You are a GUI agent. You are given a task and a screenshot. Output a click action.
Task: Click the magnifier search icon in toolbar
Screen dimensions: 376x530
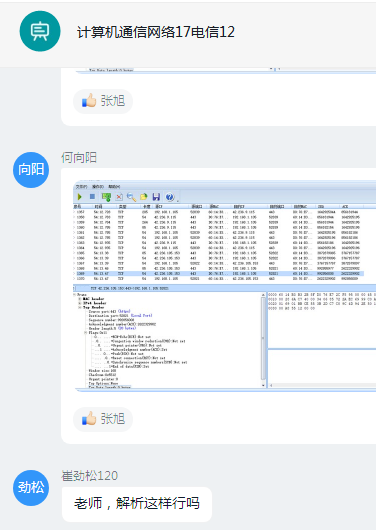(x=131, y=197)
